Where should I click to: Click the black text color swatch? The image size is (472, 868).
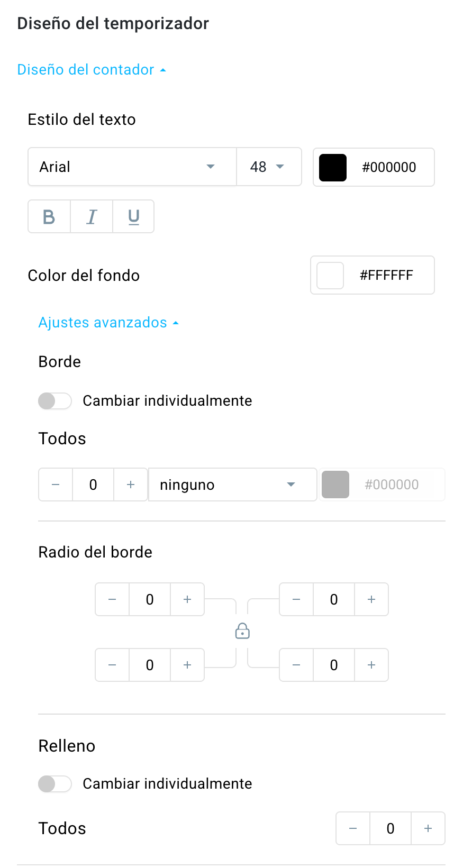pyautogui.click(x=333, y=168)
